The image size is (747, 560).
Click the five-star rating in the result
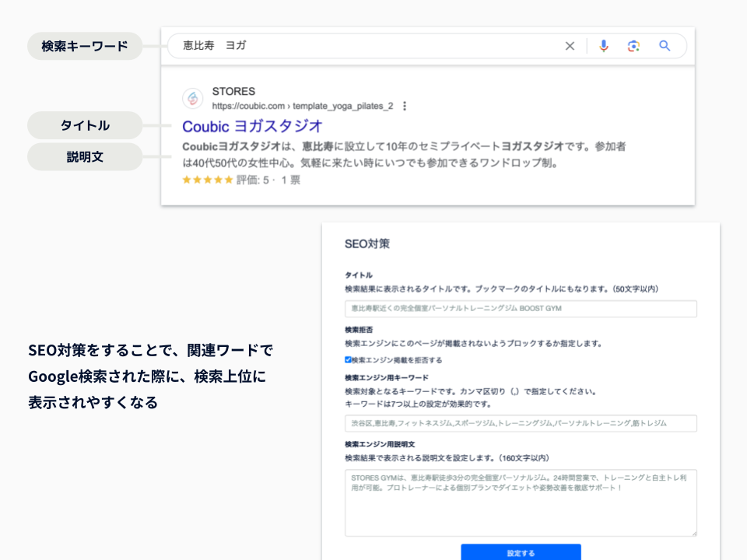click(208, 180)
